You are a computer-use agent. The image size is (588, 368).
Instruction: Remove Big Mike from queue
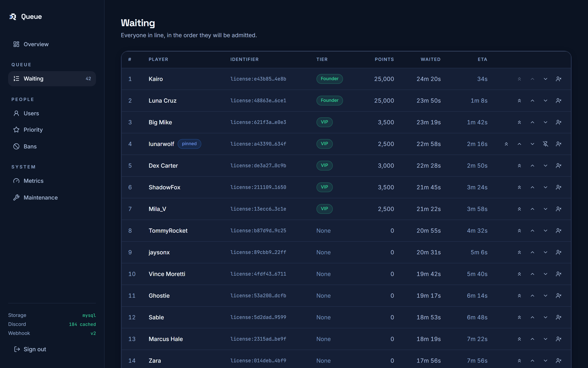coord(559,122)
